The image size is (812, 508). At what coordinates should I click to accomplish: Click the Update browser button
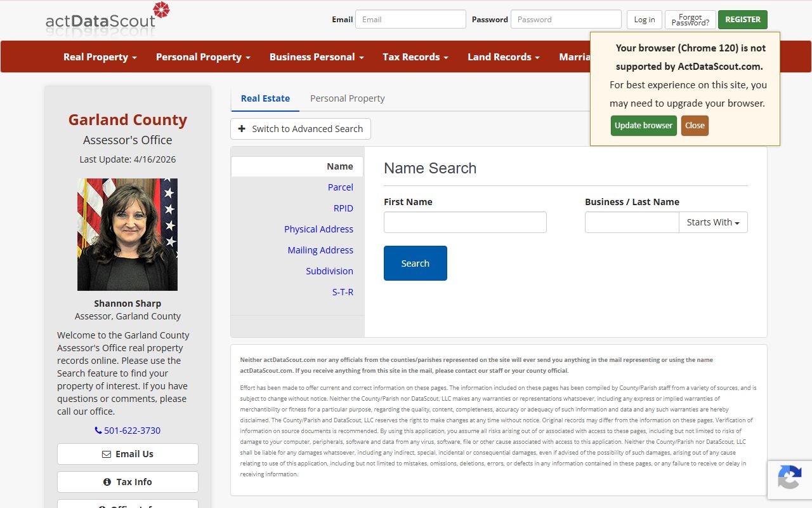(x=644, y=125)
